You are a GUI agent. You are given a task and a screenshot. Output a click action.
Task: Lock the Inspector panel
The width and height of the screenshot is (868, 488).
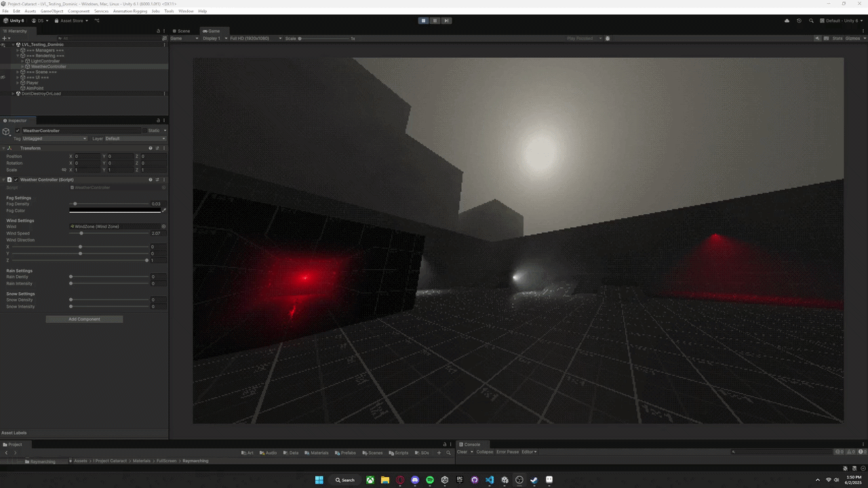click(158, 121)
